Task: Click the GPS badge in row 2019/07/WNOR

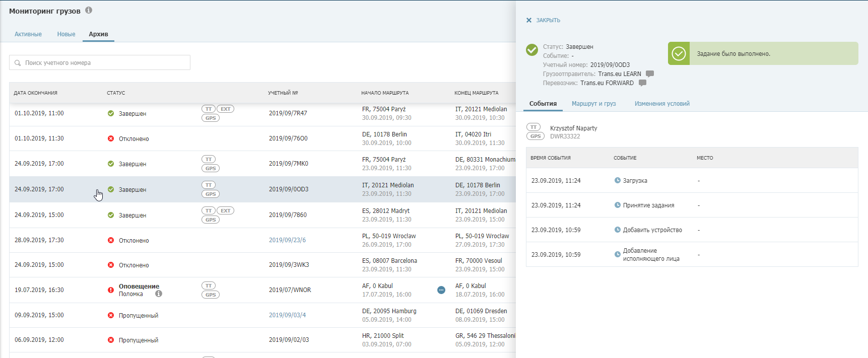Action: click(211, 295)
